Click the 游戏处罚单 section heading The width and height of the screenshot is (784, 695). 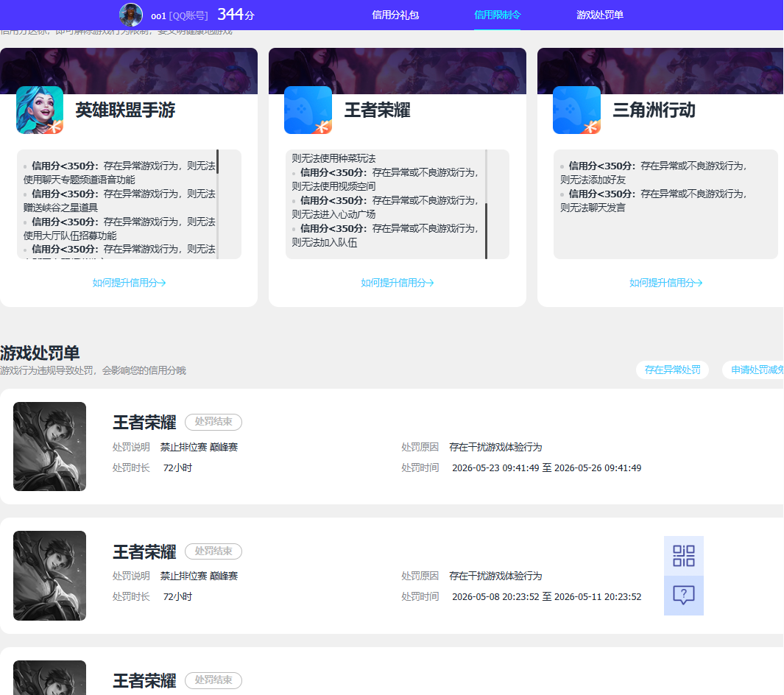coord(40,353)
